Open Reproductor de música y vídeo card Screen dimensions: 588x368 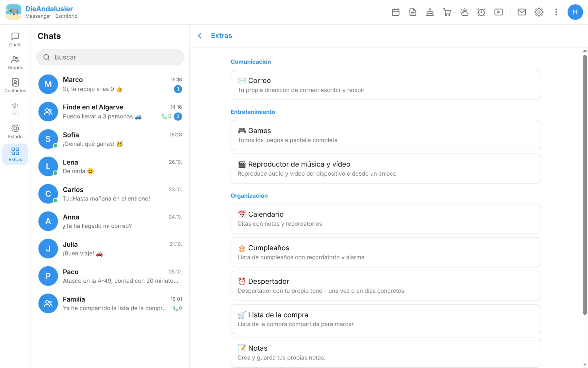coord(386,169)
